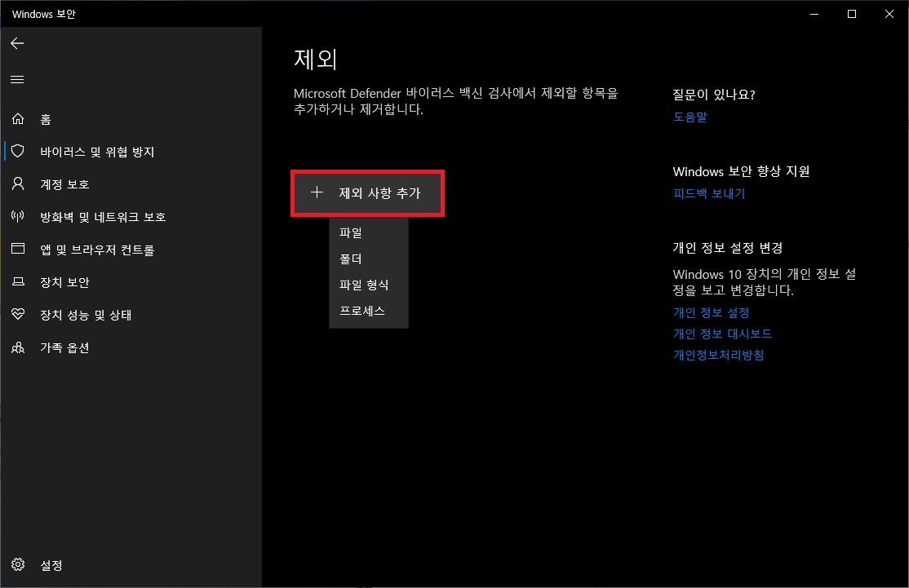Viewport: 909px width, 588px height.
Task: Click the 제외 사항 추가 button
Action: coord(367,193)
